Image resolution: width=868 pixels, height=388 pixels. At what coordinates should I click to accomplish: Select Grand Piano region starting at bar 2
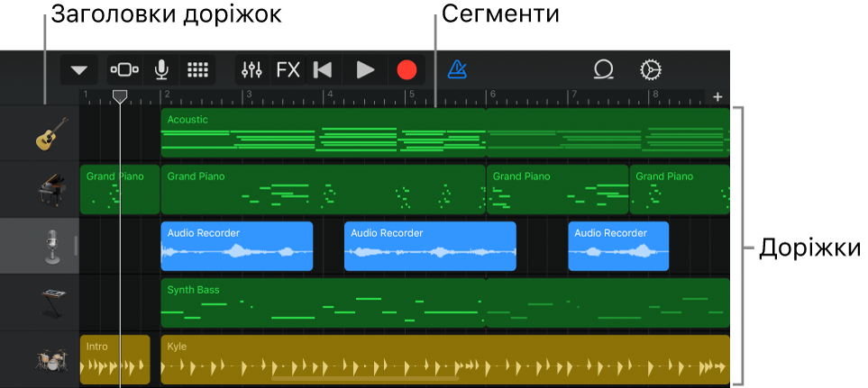pos(324,190)
